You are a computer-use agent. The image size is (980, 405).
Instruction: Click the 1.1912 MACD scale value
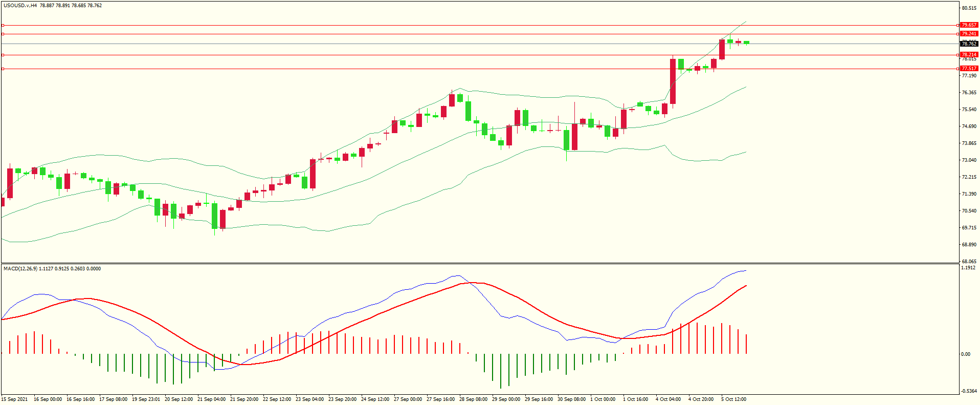tap(968, 268)
